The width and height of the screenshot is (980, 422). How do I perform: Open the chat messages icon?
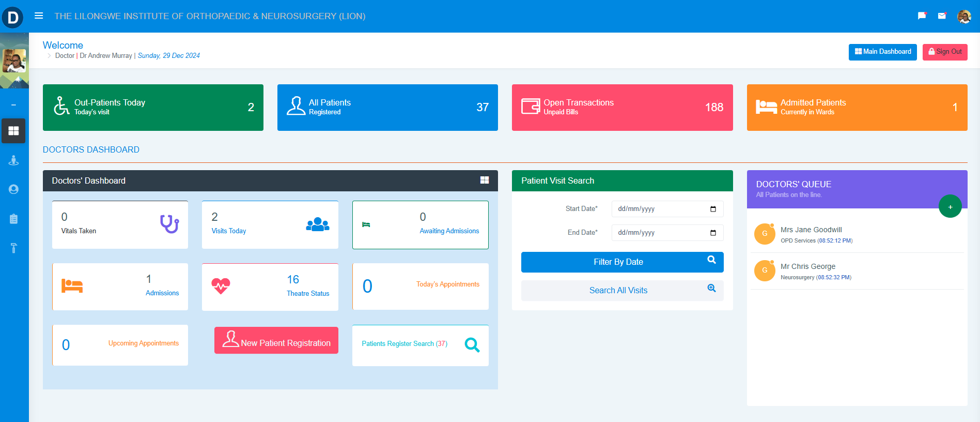922,16
